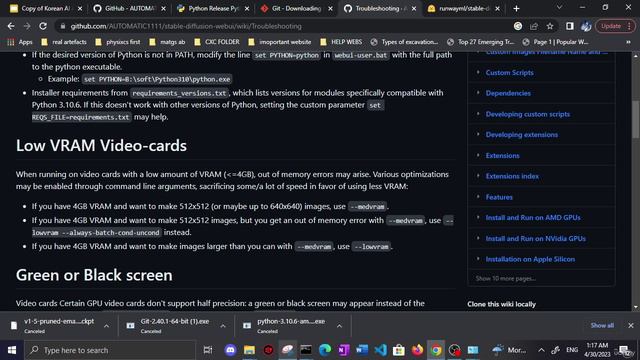Image resolution: width=640 pixels, height=360 pixels.
Task: Open options for Git-2.40.1-64-bit download
Action: 223,326
